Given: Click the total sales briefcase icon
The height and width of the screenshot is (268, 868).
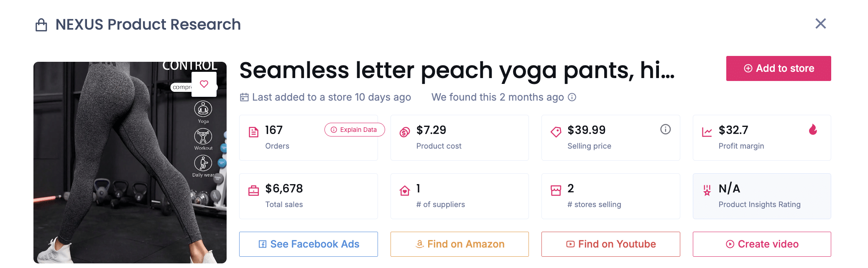Looking at the screenshot, I should 254,191.
